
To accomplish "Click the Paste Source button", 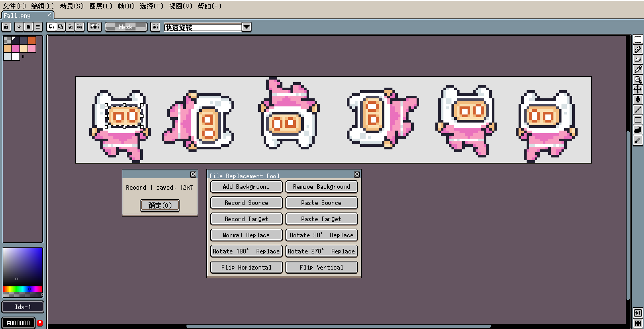I will pyautogui.click(x=321, y=203).
